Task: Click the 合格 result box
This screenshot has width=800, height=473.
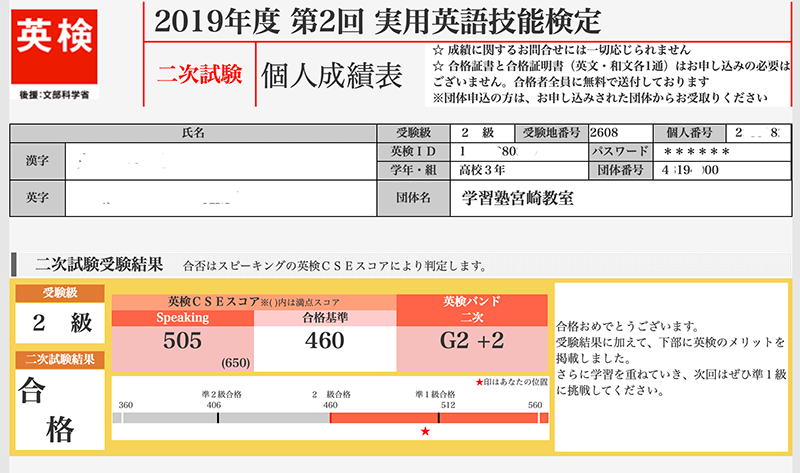Action: [58, 410]
